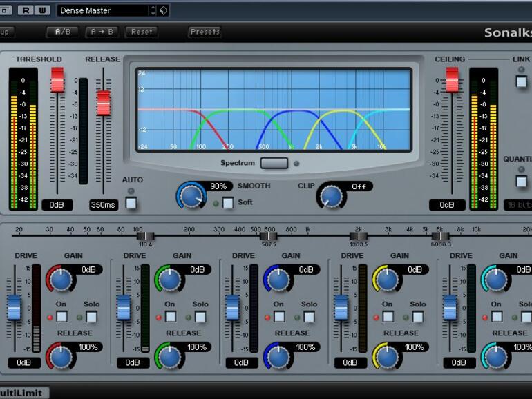Image resolution: width=532 pixels, height=399 pixels.
Task: Open the Dense Master preset dropdown
Action: (104, 10)
